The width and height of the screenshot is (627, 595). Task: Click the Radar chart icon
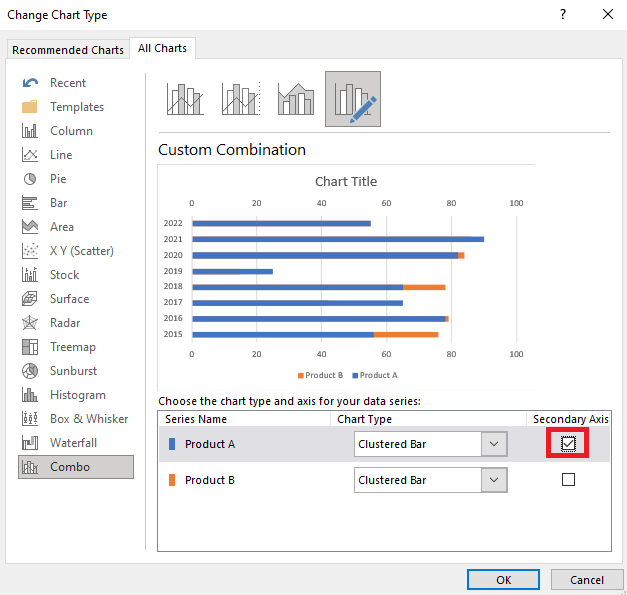point(30,323)
